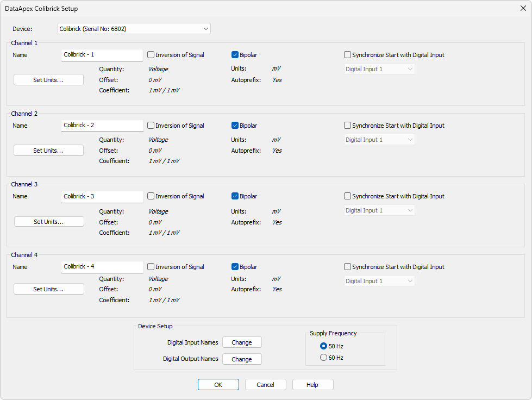Click Set Units for Channel 1
The image size is (532, 400).
[48, 80]
